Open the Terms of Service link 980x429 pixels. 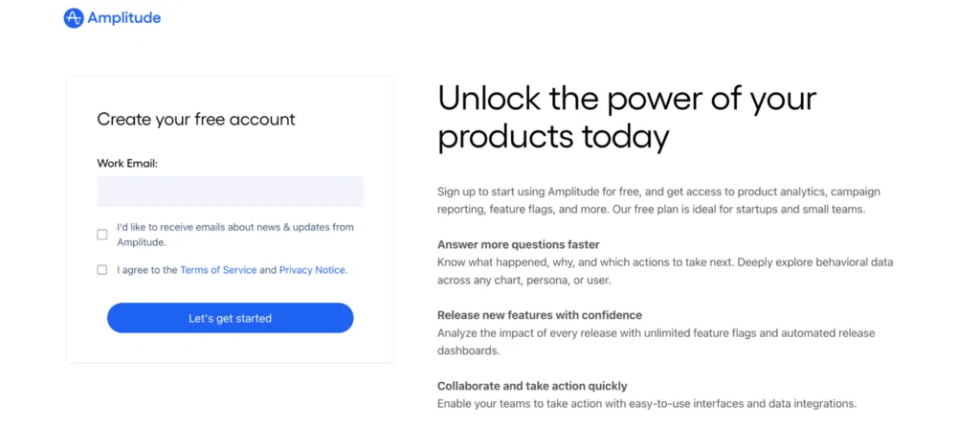coord(218,270)
